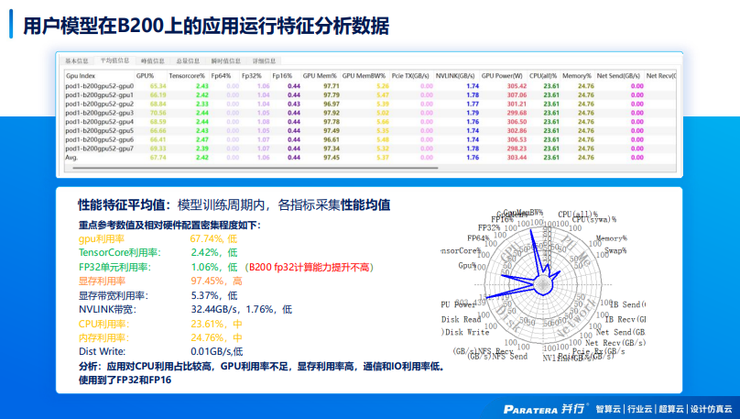Click average GPU Power value 303.44

tap(517, 157)
